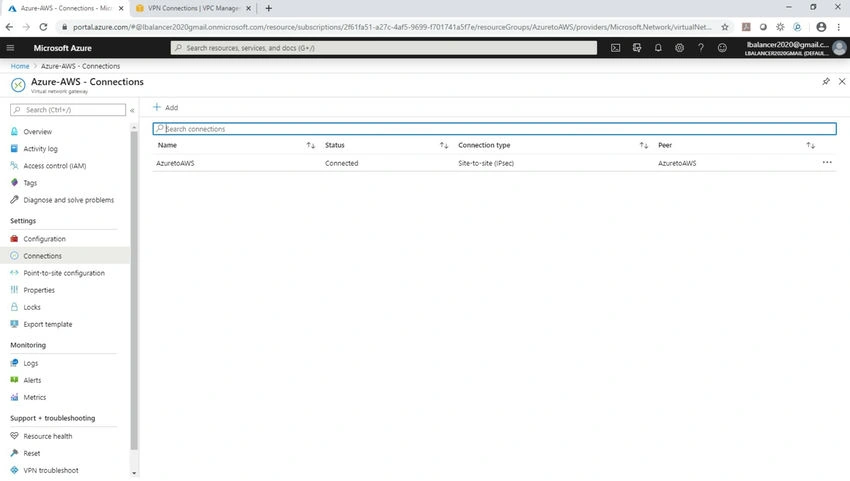The height and width of the screenshot is (481, 850).
Task: Open the AzuretoAWS connection row
Action: 175,163
